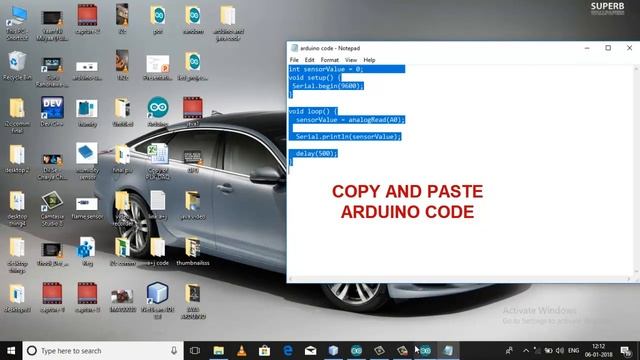Open the File menu in Notepad

click(294, 60)
